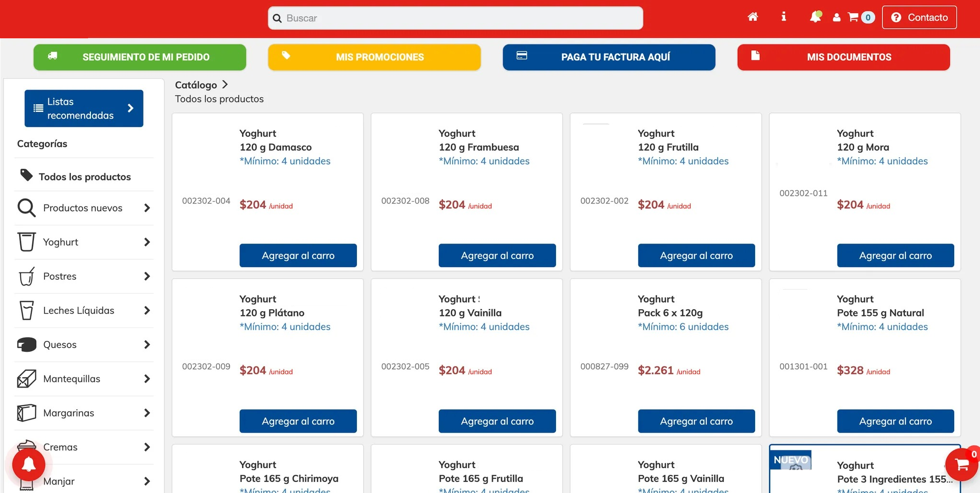
Task: Open Seguimiento de mi pedido
Action: [x=140, y=57]
